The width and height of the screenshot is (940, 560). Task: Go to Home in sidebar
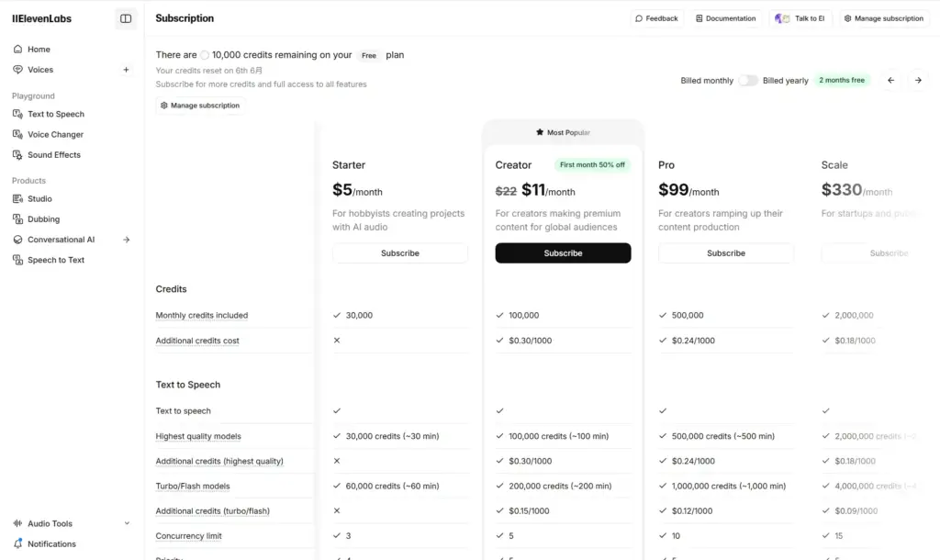tap(39, 50)
